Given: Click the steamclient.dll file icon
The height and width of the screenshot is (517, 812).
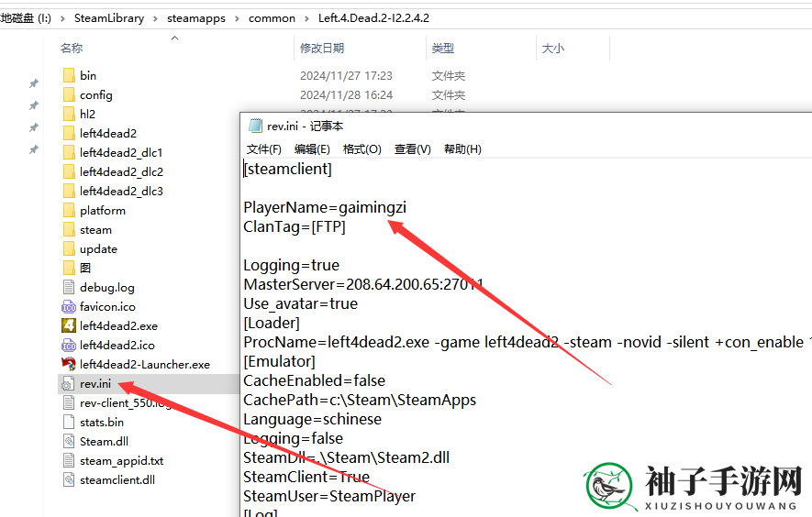Looking at the screenshot, I should coord(69,479).
